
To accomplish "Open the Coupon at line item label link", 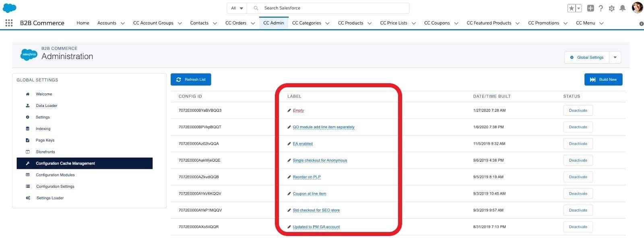I will pos(310,194).
